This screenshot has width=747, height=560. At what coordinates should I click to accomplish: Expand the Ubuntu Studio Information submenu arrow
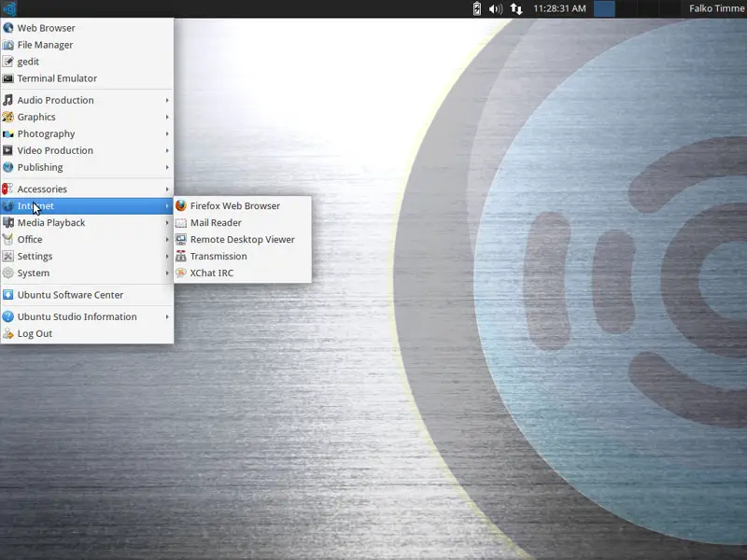pos(167,316)
